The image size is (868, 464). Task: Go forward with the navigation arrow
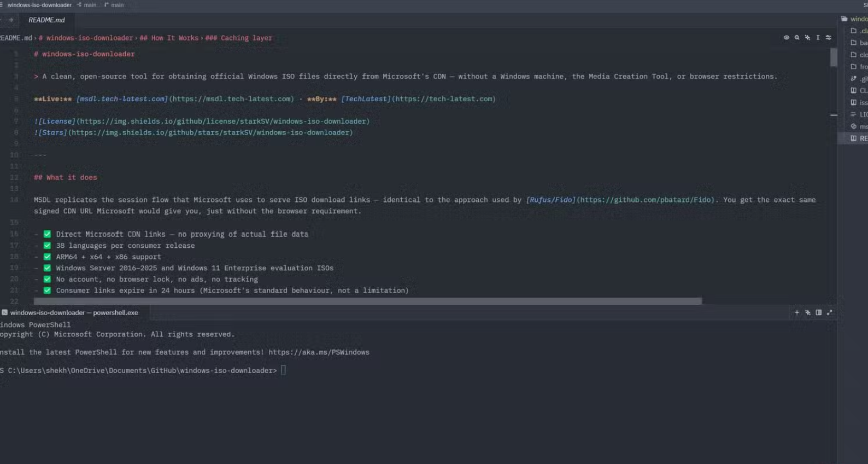pos(11,20)
